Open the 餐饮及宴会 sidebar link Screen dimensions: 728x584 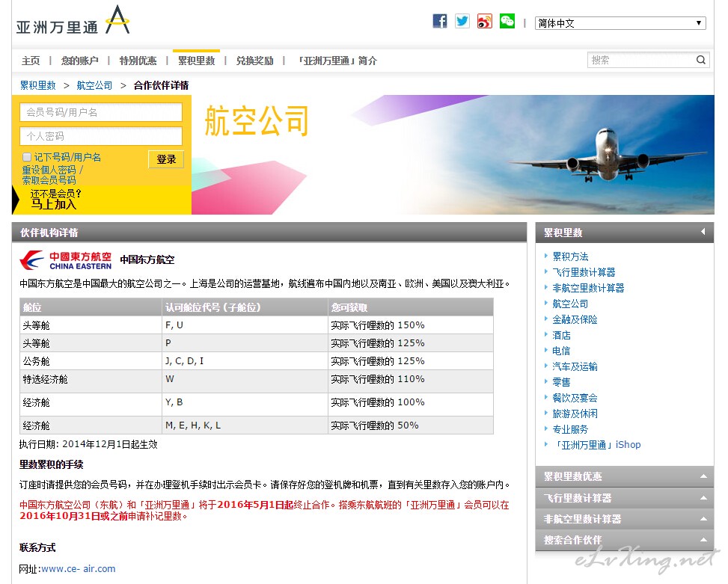point(575,398)
